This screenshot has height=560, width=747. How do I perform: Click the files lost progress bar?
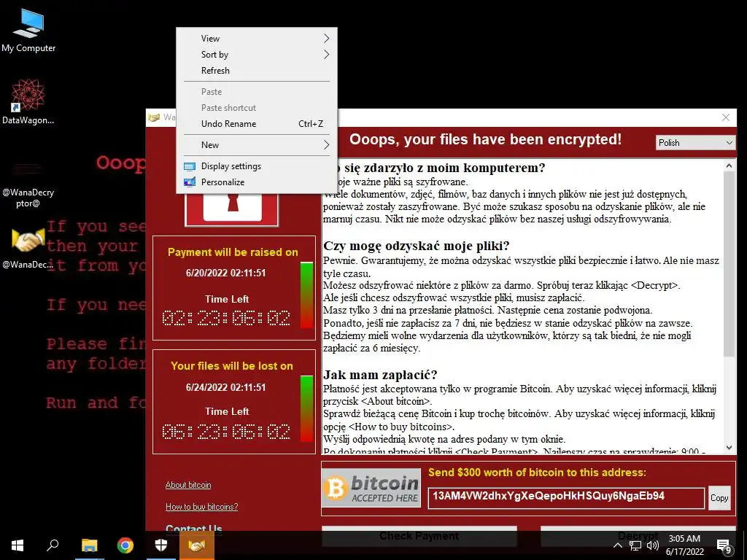[307, 409]
